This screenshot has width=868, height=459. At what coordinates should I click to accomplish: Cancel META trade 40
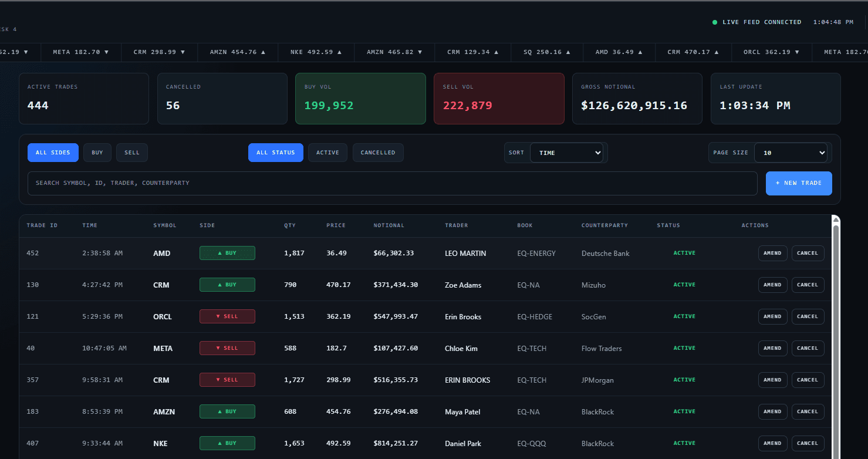tap(808, 349)
